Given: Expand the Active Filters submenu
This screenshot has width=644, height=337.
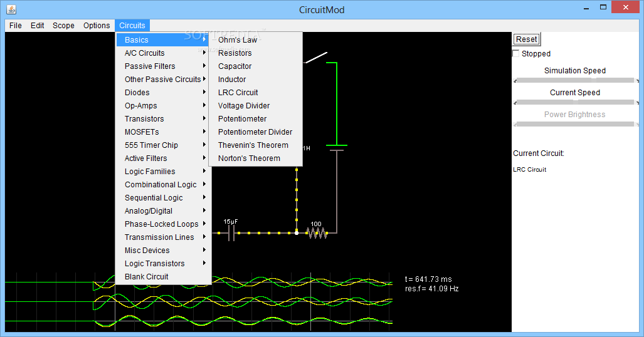Looking at the screenshot, I should [x=163, y=158].
